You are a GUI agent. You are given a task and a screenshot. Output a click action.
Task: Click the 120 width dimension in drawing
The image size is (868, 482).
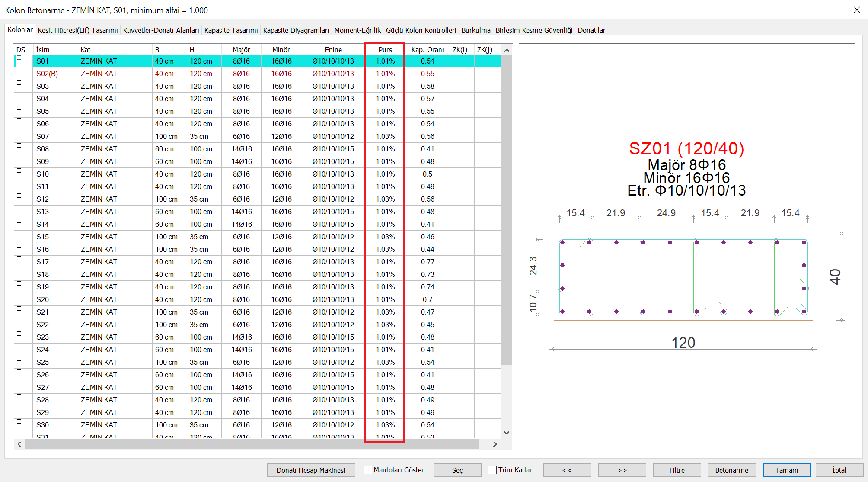coord(683,342)
